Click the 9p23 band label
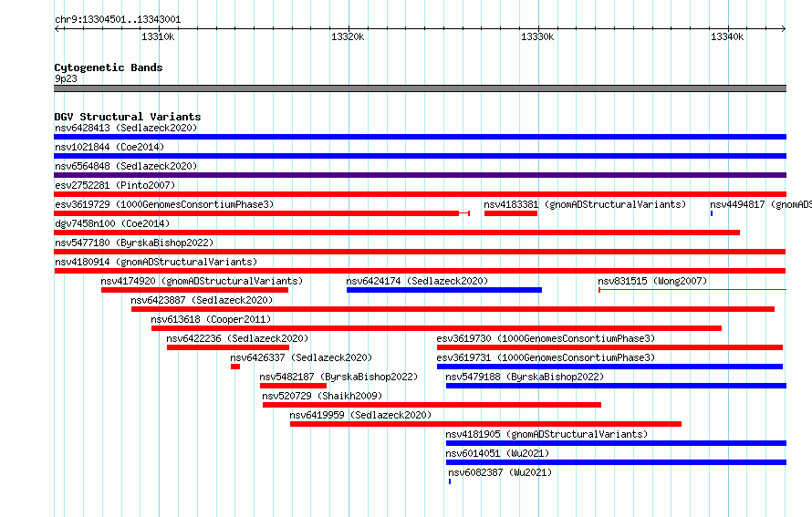Viewport: 812px width, 517px height. coord(66,78)
